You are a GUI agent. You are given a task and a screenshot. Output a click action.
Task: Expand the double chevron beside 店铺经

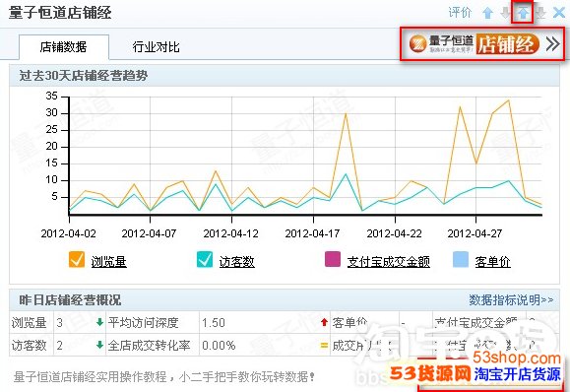coord(553,44)
